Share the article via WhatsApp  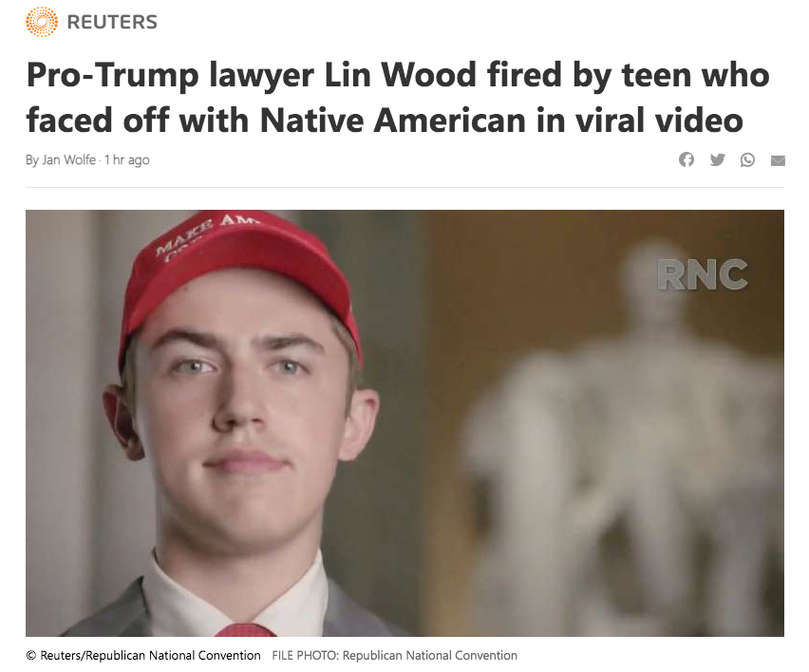click(747, 159)
